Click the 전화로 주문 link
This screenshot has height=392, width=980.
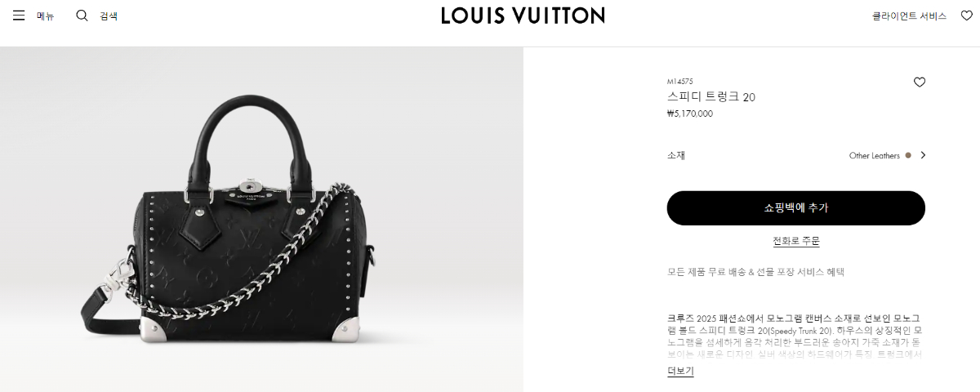(x=796, y=241)
